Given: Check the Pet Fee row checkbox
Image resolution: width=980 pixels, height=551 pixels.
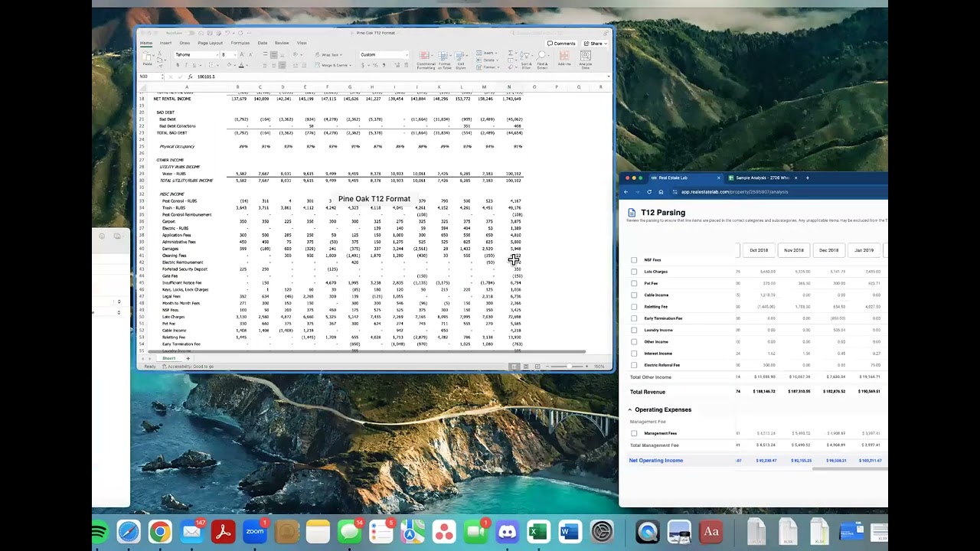Looking at the screenshot, I should tap(634, 283).
